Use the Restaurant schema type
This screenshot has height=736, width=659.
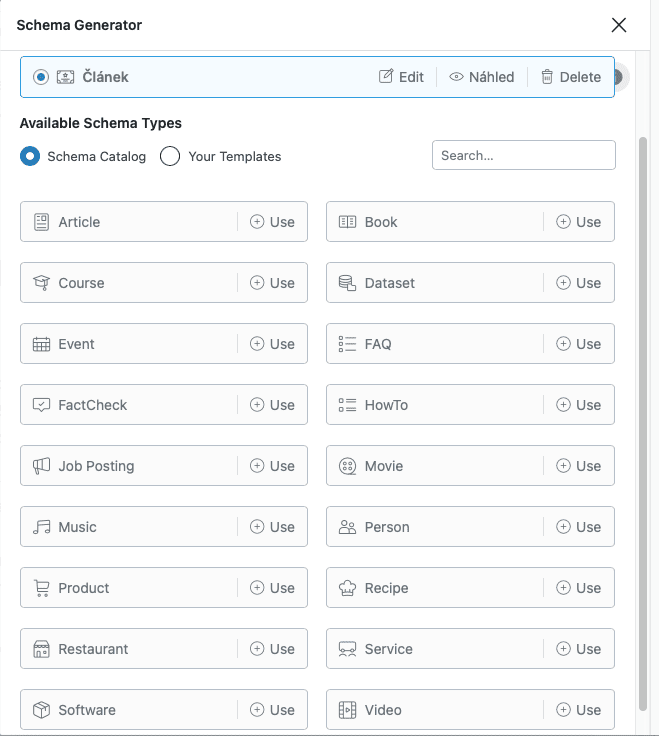(272, 649)
